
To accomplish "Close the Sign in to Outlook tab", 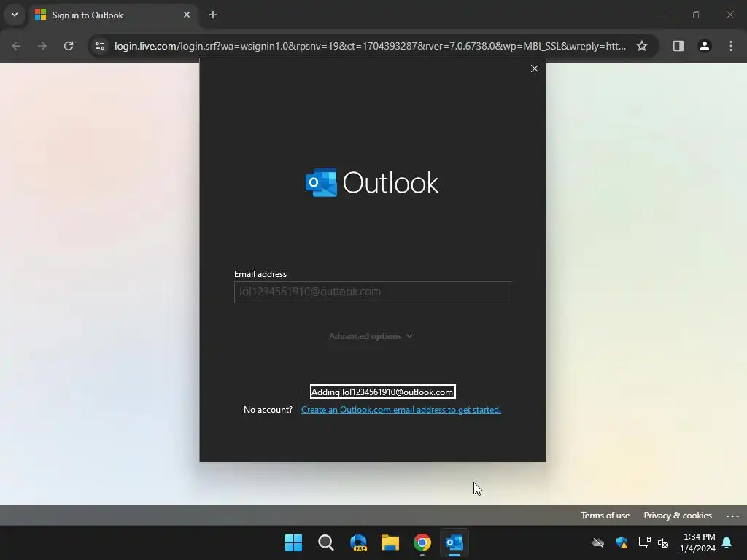I will [187, 15].
